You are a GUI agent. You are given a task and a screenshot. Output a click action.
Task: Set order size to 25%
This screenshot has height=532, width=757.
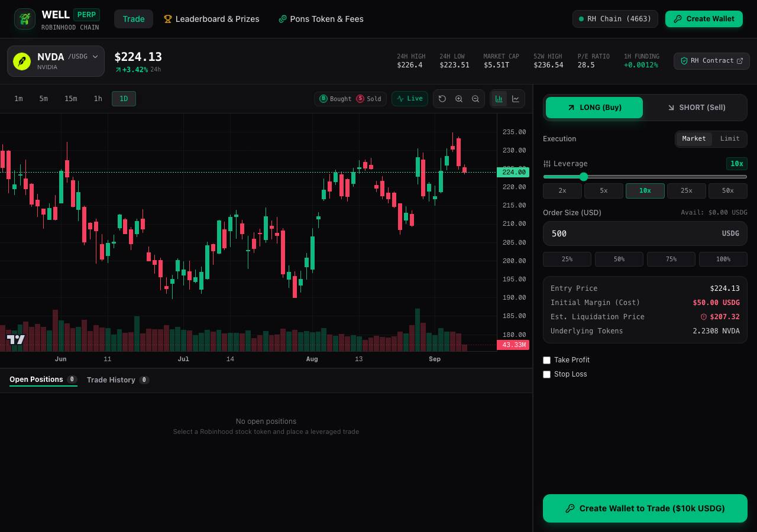click(x=567, y=259)
